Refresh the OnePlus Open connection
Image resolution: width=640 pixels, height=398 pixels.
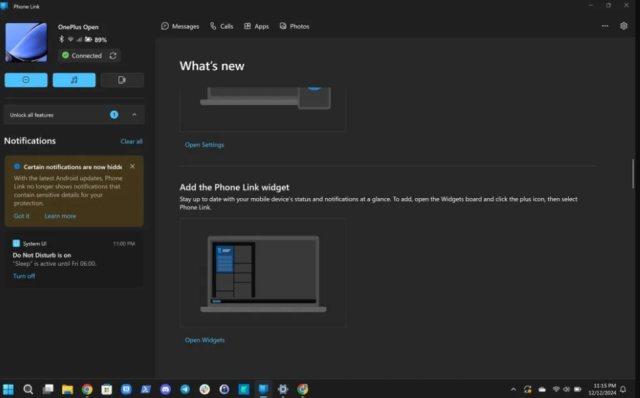click(113, 56)
